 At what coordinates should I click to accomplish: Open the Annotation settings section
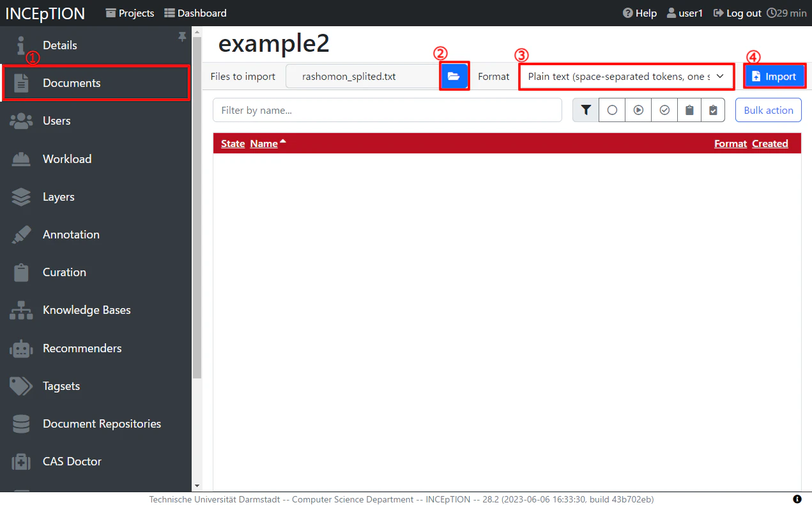[96, 234]
